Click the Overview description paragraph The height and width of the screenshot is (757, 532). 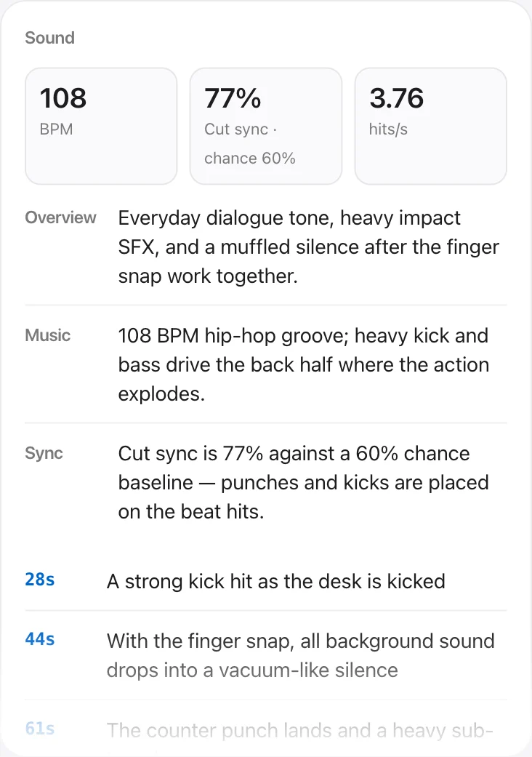309,247
